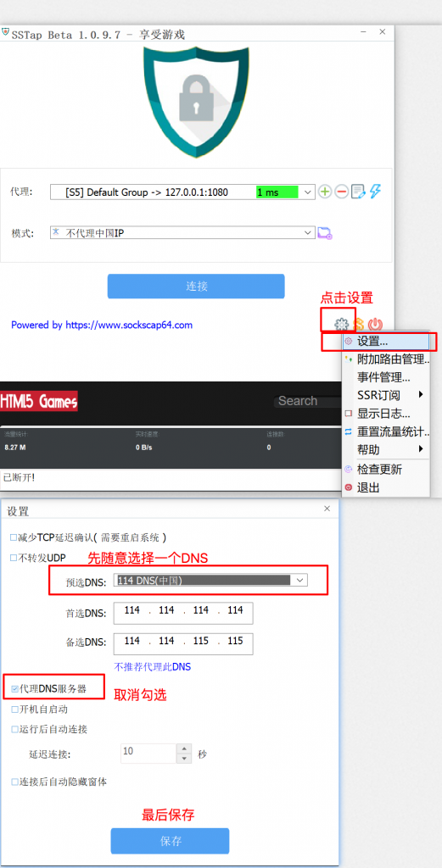Click the settings gear icon in SSTap
This screenshot has height=868, width=442.
click(342, 325)
